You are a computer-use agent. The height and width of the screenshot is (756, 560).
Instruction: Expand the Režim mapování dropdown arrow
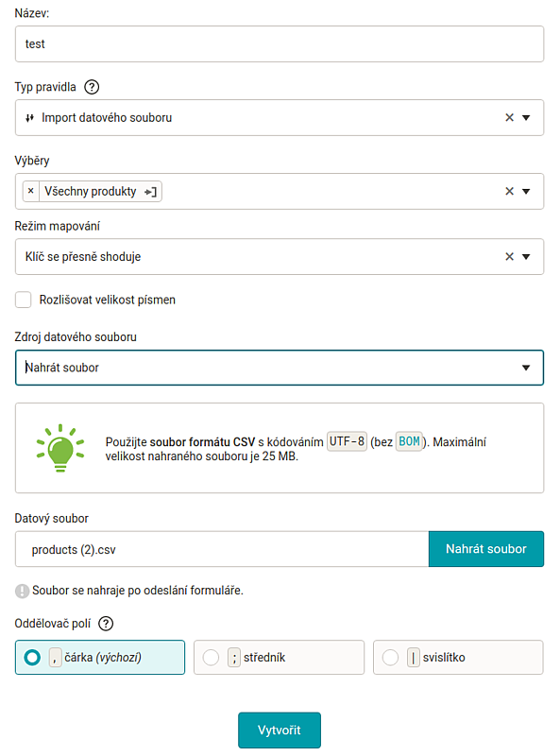526,257
